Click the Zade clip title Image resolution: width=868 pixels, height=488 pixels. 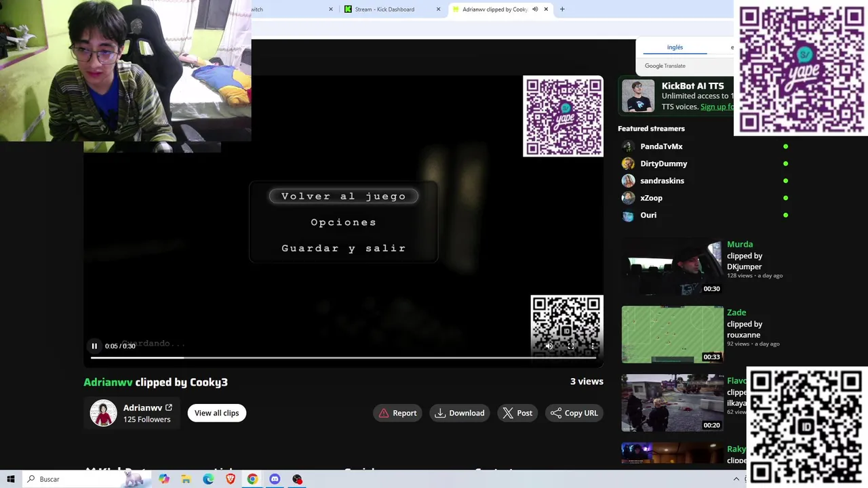tap(736, 312)
